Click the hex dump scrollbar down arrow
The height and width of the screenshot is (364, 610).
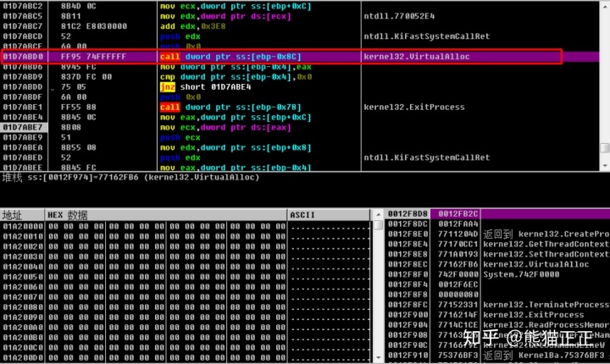click(x=378, y=358)
